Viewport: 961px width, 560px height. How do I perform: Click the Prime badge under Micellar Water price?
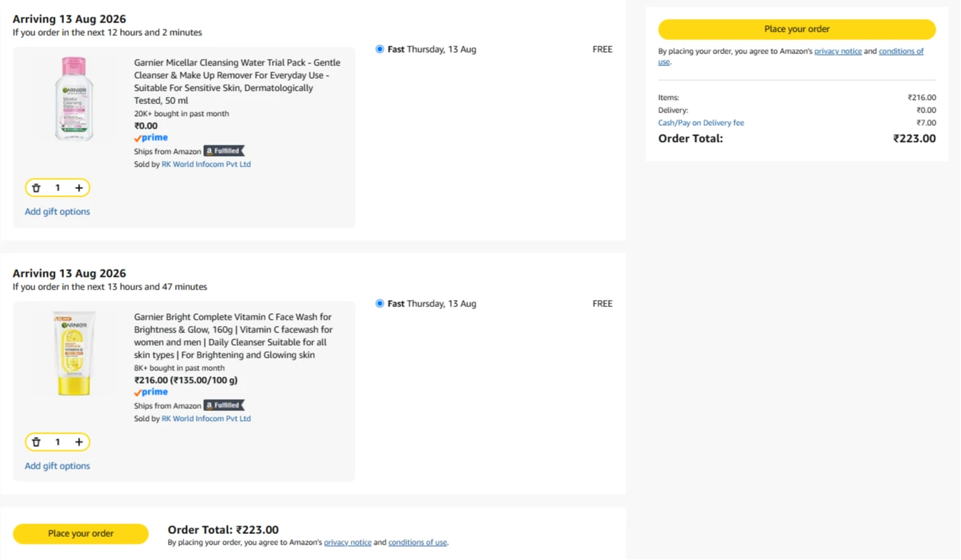pos(151,138)
